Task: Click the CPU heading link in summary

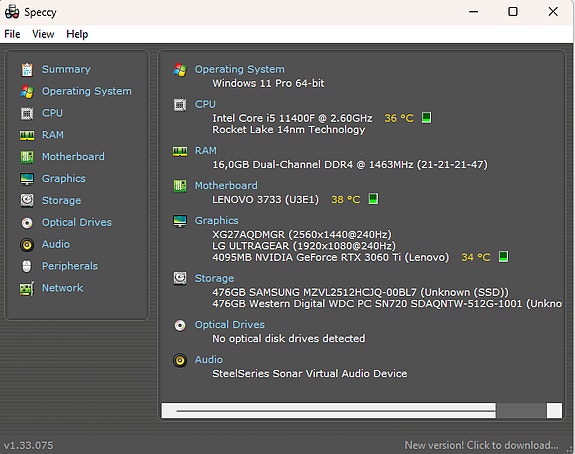Action: pos(205,104)
